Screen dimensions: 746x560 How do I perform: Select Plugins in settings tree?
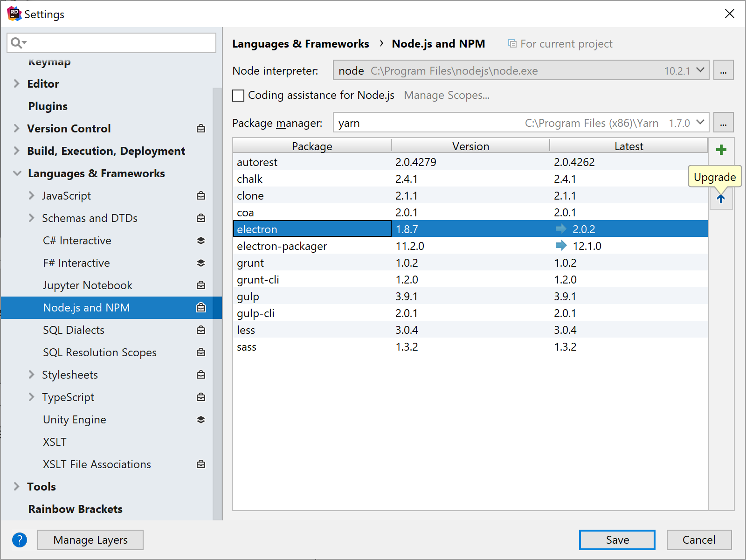click(x=48, y=106)
